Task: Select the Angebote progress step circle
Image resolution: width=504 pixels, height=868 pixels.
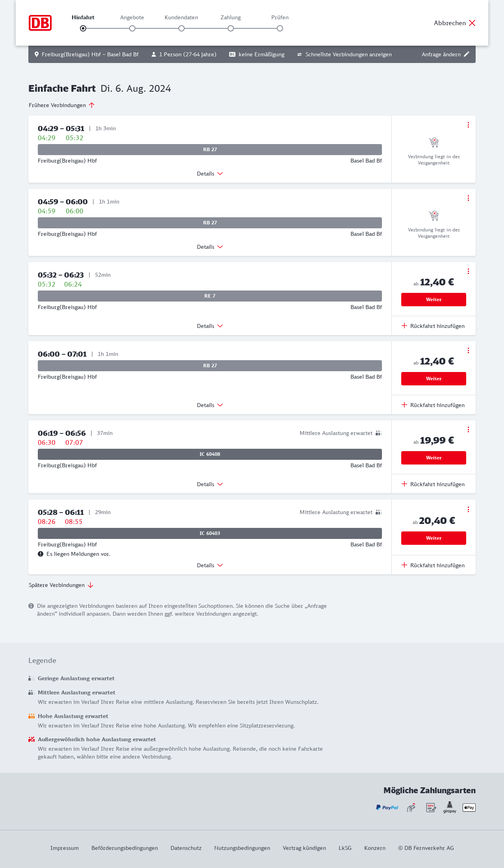Action: [132, 28]
